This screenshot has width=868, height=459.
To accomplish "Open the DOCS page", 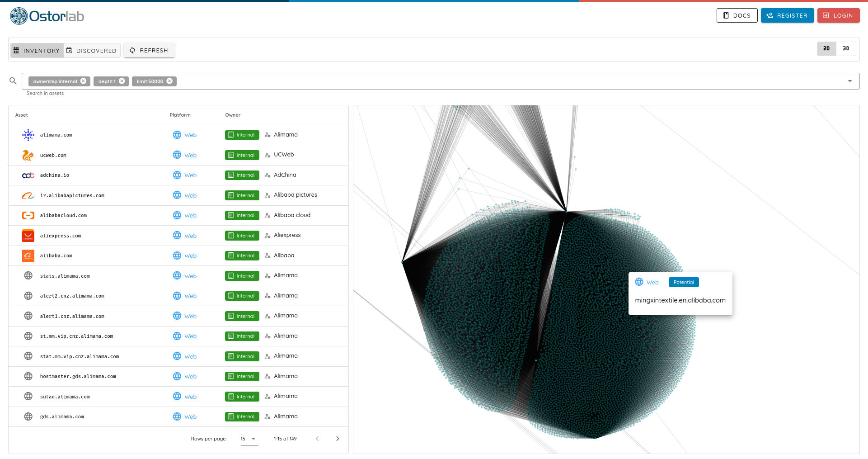I will pos(737,15).
